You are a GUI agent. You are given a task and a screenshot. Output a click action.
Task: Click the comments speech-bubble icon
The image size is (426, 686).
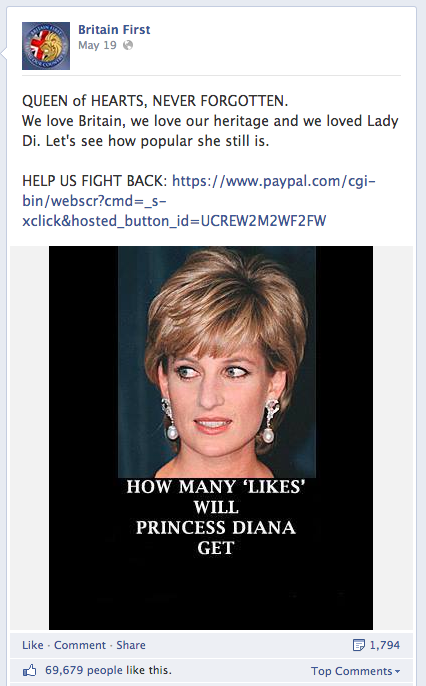click(x=359, y=645)
